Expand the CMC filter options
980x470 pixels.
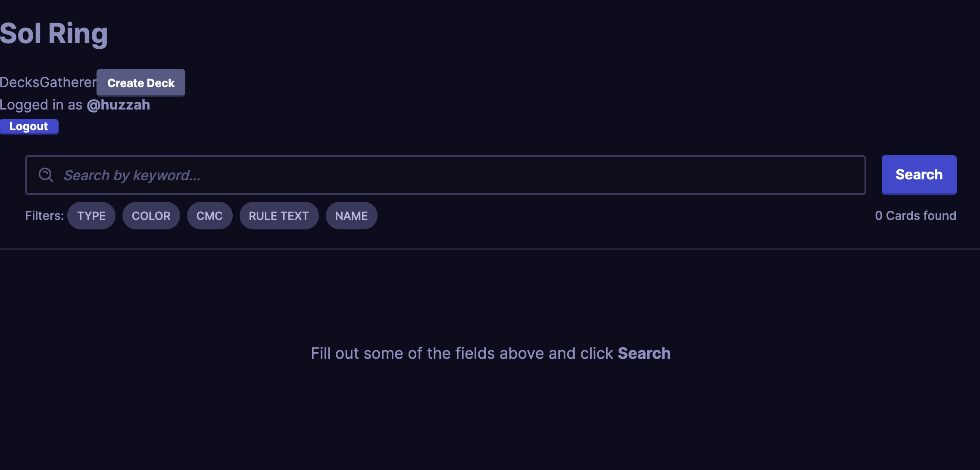209,216
